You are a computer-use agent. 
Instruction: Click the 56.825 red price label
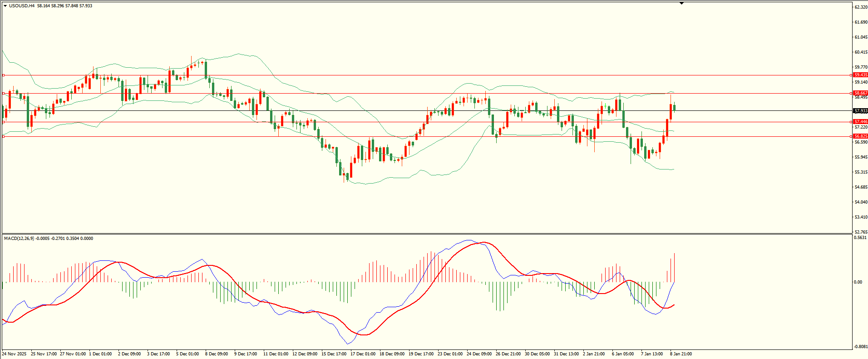pyautogui.click(x=860, y=136)
